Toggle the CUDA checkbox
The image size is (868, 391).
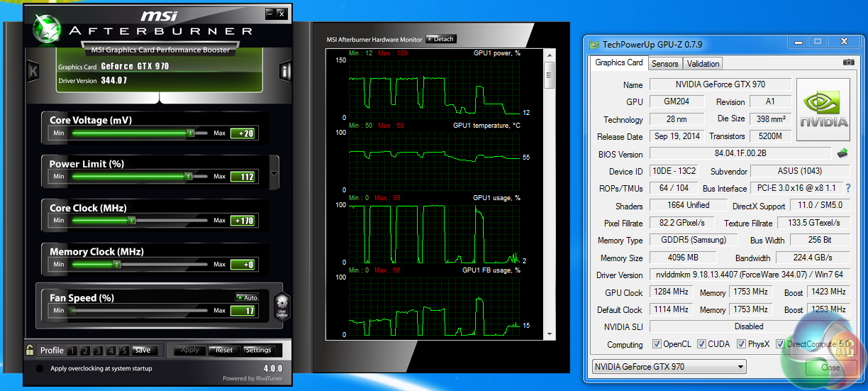pos(702,344)
